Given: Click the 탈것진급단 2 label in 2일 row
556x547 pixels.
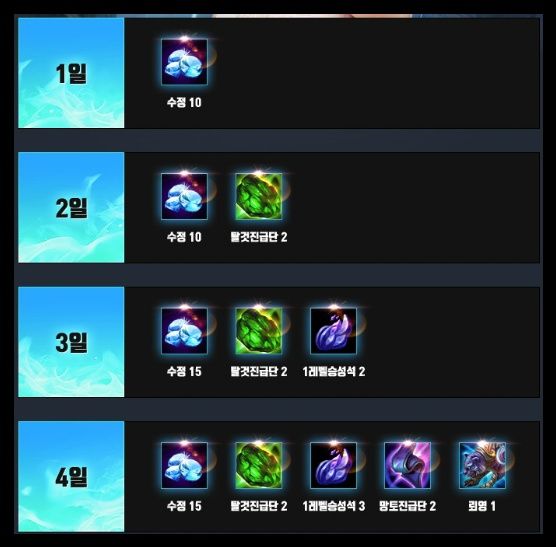Looking at the screenshot, I should [259, 237].
